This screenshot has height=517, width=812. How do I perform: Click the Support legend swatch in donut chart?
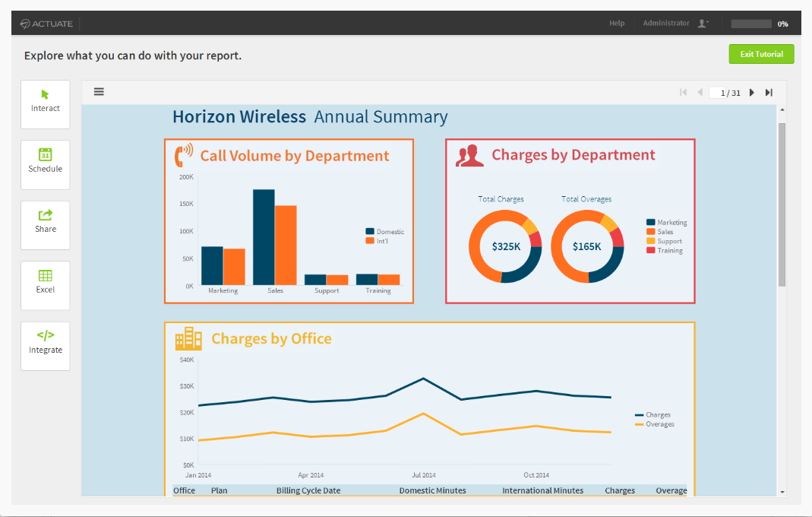pyautogui.click(x=650, y=240)
